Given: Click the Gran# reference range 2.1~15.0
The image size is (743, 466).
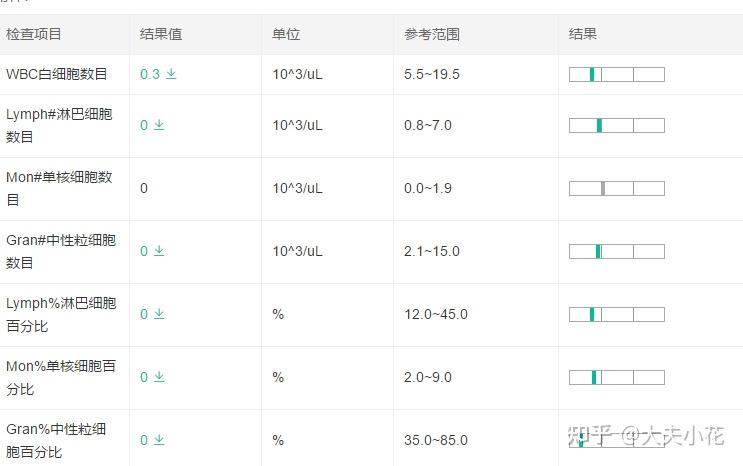Looking at the screenshot, I should coord(432,251).
